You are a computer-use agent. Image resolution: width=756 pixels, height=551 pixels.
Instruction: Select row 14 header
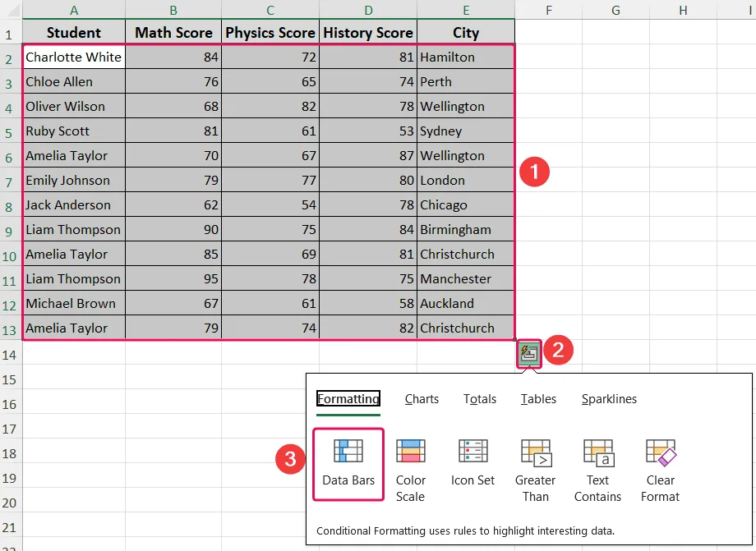11,354
